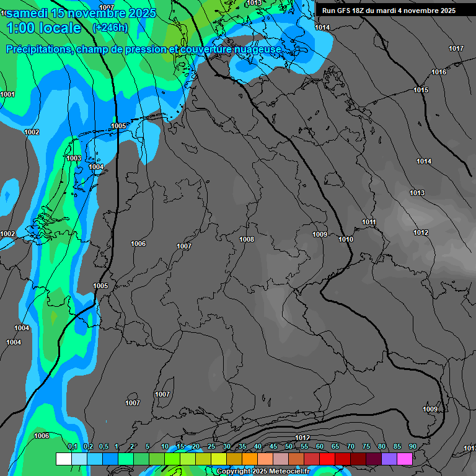The image size is (476, 476).
Task: Click the bright red swatch near 65
Action: pos(327,459)
